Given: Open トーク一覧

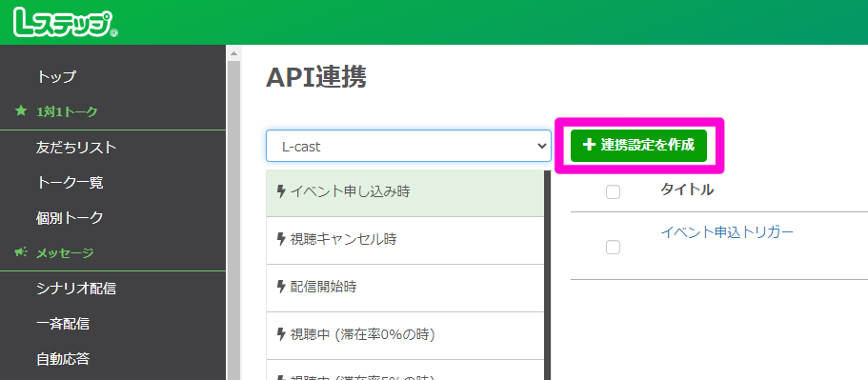Looking at the screenshot, I should [70, 183].
